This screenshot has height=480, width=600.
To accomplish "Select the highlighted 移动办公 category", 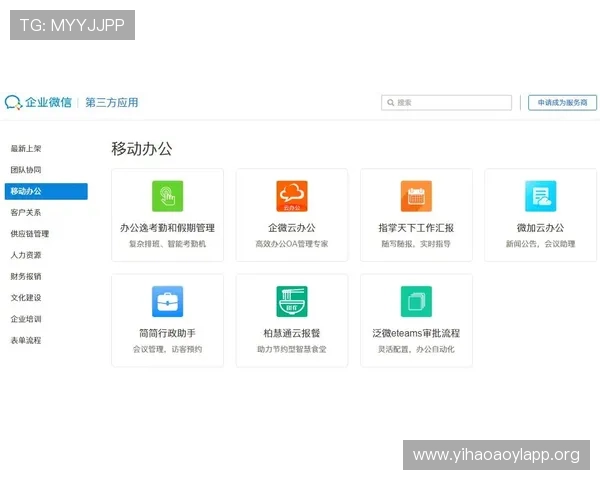I will point(46,191).
